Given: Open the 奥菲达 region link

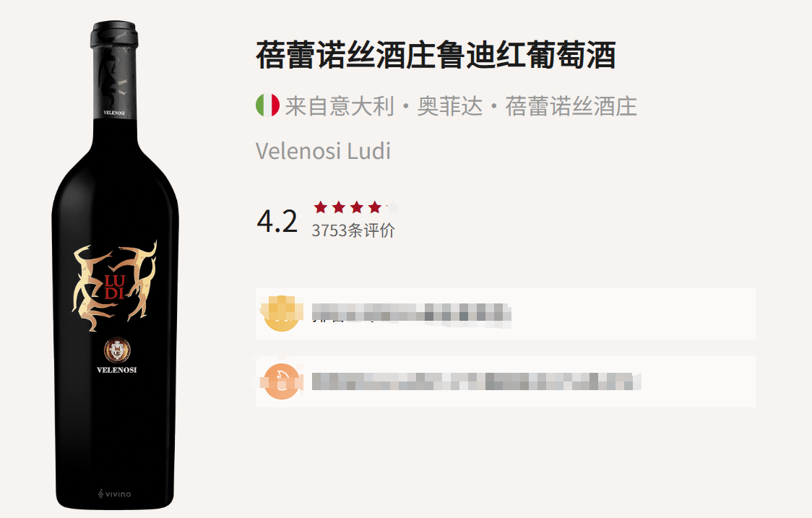Looking at the screenshot, I should 449,106.
